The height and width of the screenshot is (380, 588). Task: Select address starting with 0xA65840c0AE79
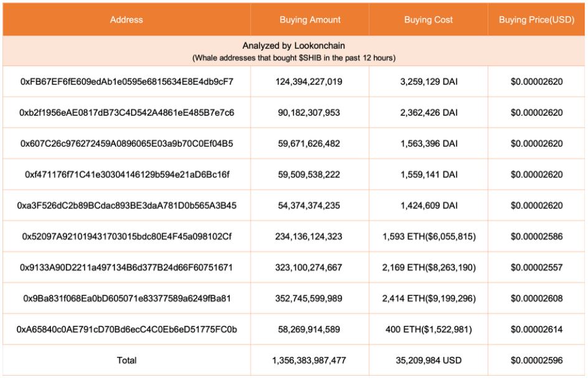tap(127, 330)
